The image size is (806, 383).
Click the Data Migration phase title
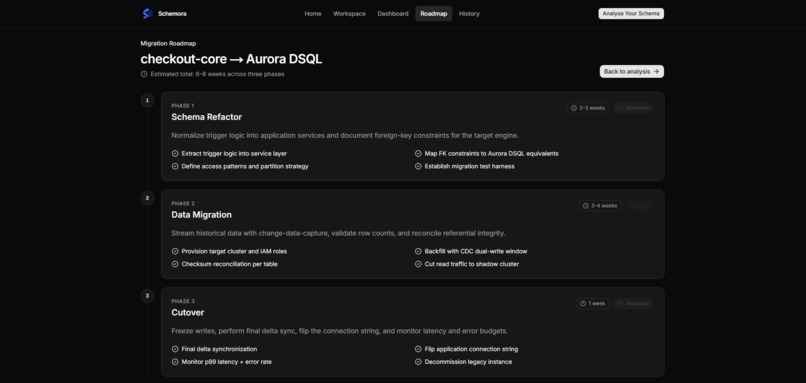202,215
